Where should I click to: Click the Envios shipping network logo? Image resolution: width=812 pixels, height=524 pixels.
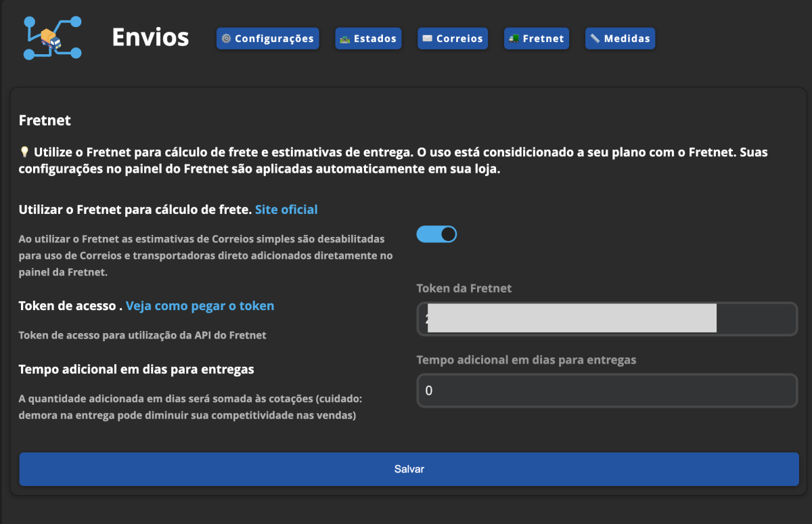[x=52, y=38]
